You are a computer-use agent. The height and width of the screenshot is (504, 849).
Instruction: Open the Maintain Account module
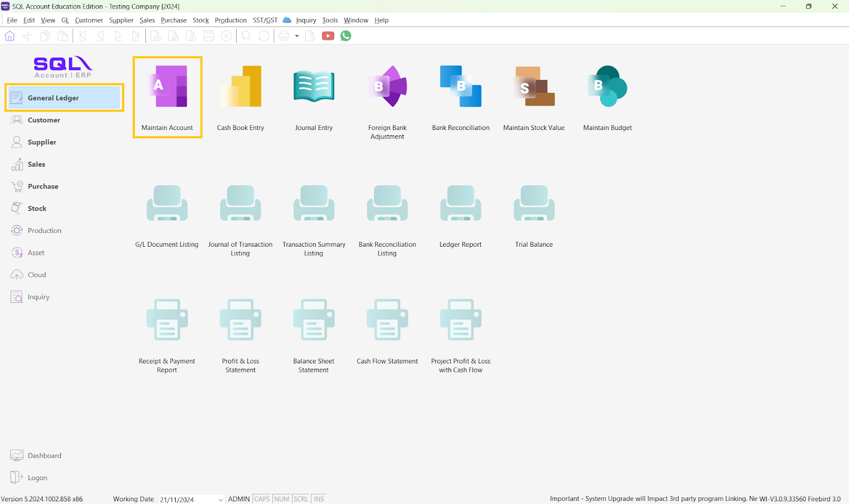coord(167,98)
